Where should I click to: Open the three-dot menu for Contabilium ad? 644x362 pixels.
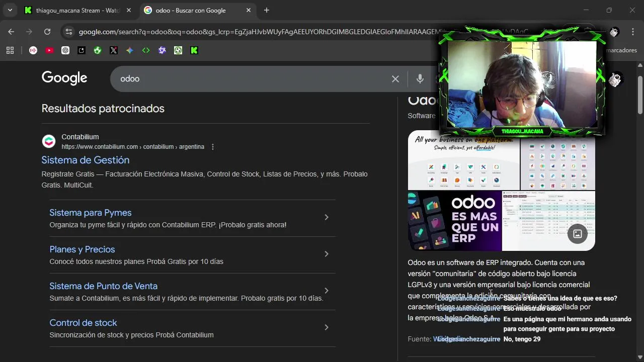coord(213,147)
